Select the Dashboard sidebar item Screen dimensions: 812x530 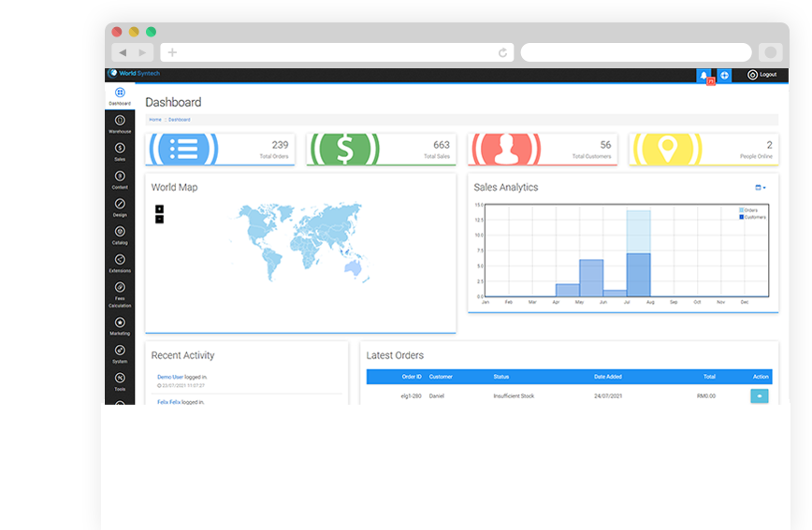coord(120,95)
